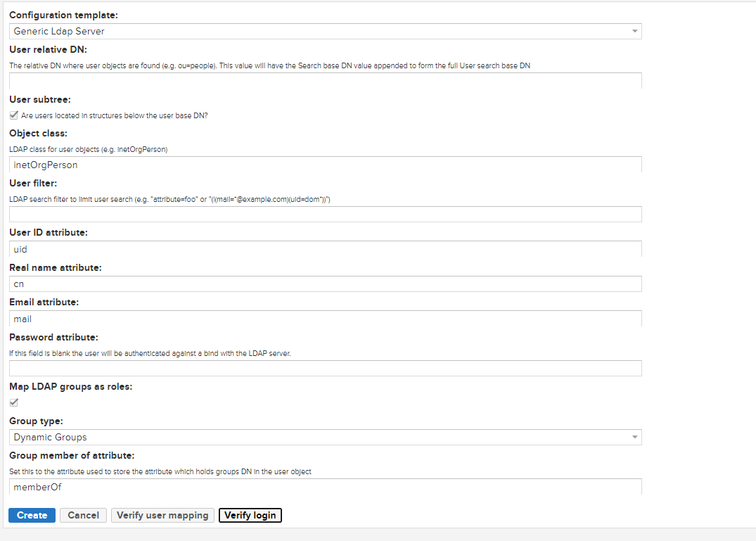Viewport: 756px width, 541px height.
Task: Toggle Map LDAP groups as roles checkbox
Action: (14, 402)
